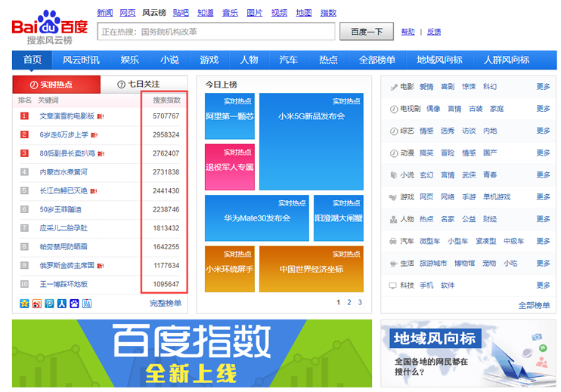
Task: Click rank 1 red badge for 文章演雪豹电影版
Action: pos(24,116)
